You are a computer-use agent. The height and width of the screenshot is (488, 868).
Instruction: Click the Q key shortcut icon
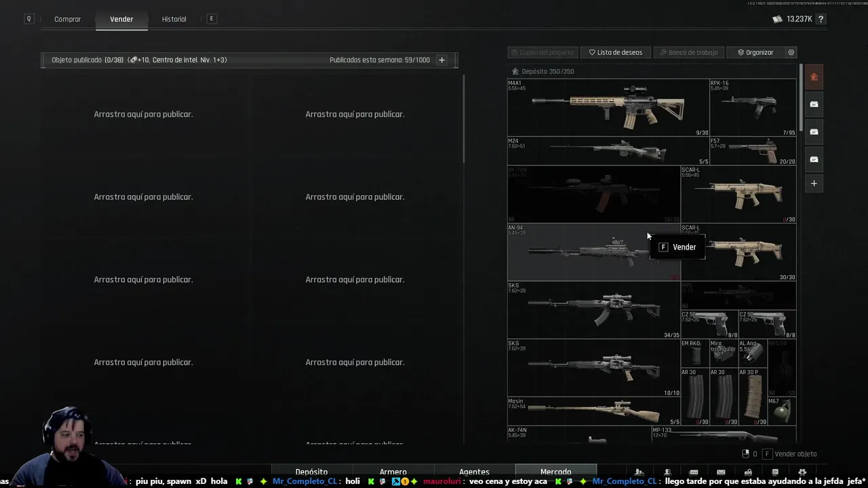[x=28, y=19]
